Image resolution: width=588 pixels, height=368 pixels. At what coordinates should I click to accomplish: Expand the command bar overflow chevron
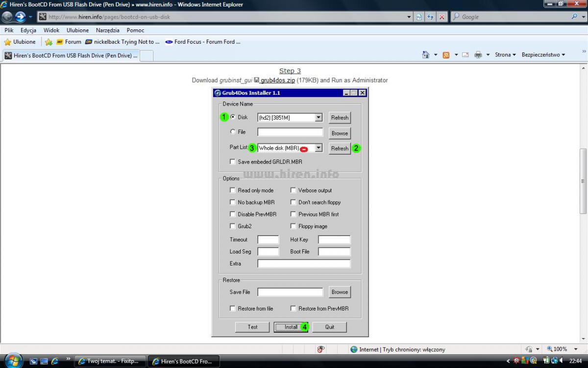tap(584, 52)
